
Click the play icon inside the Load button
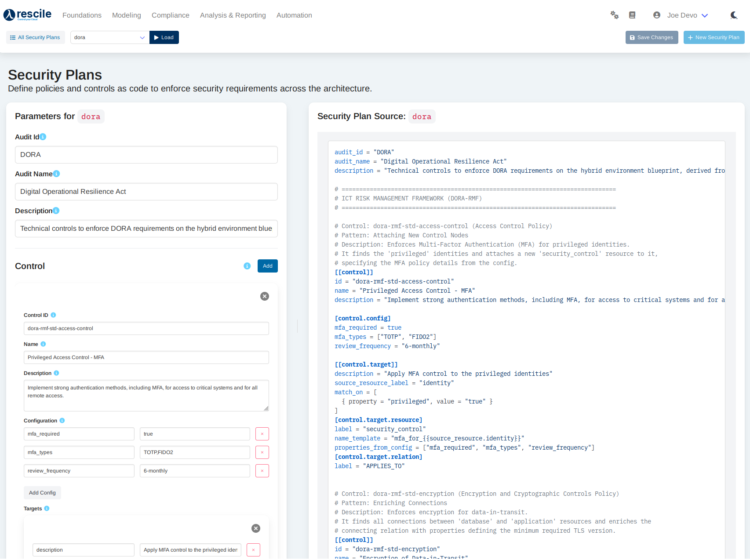click(x=156, y=37)
